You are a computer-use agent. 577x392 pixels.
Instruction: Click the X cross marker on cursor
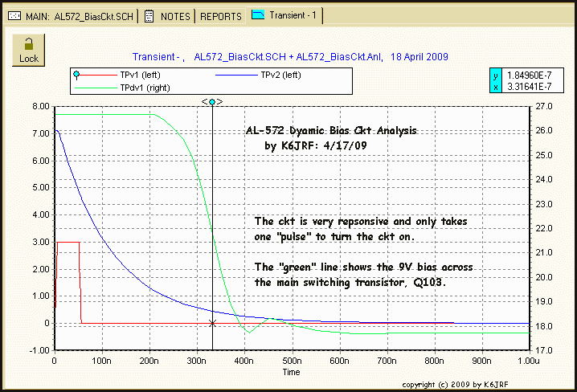[x=212, y=323]
